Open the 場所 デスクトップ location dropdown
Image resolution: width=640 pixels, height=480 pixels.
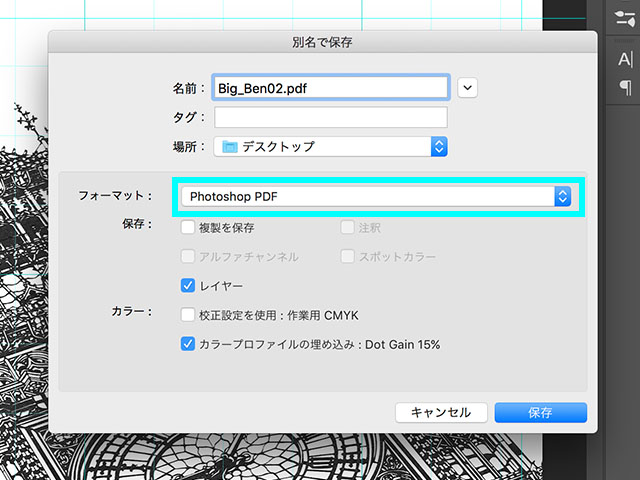tap(331, 147)
